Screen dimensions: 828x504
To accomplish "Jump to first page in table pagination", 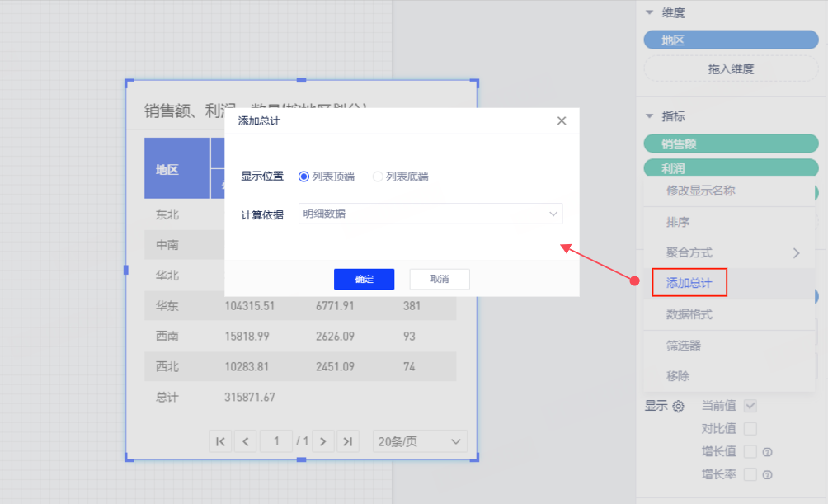I will (220, 441).
